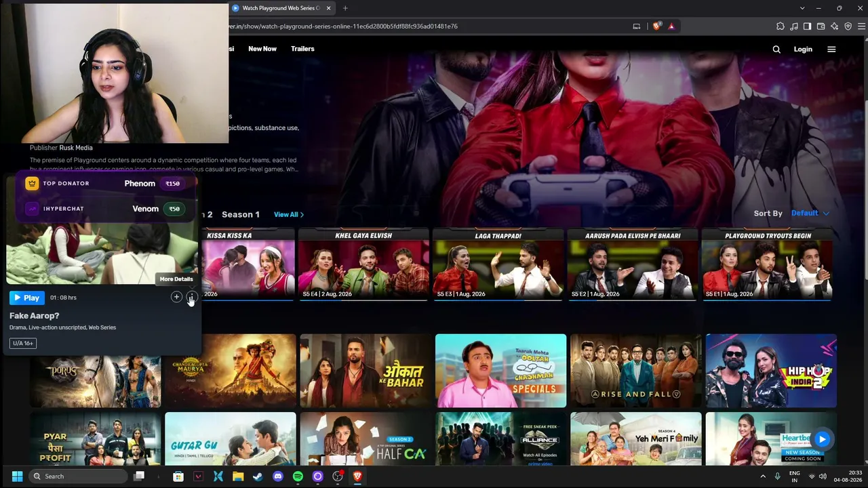Open the Brave Wallet icon
Image resolution: width=868 pixels, height=488 pixels.
(x=821, y=26)
